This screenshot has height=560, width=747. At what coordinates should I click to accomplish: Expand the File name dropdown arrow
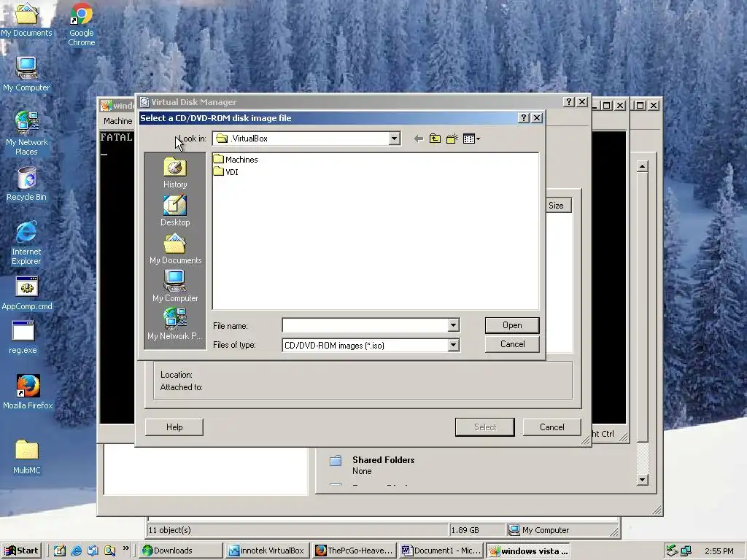(x=453, y=325)
